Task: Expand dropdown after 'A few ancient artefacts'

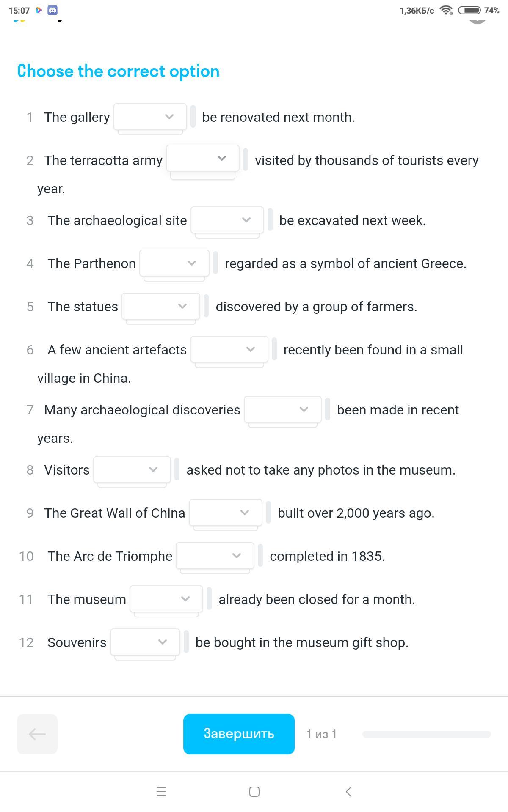Action: 229,349
